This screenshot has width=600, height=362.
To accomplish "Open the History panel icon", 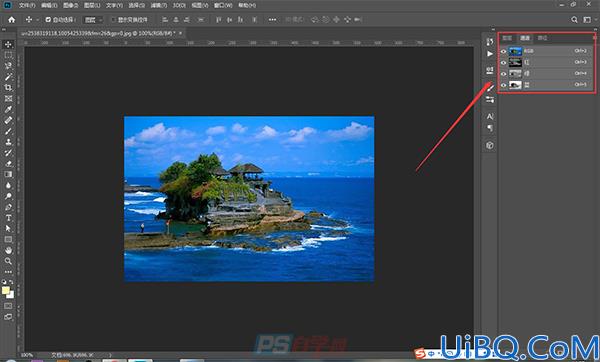I will [x=490, y=41].
